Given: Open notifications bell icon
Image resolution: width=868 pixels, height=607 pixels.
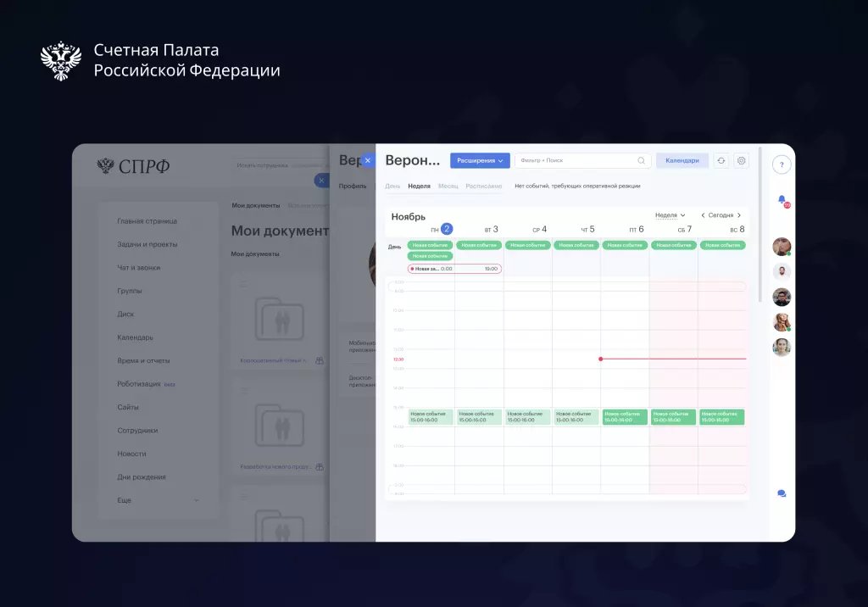Looking at the screenshot, I should (782, 200).
